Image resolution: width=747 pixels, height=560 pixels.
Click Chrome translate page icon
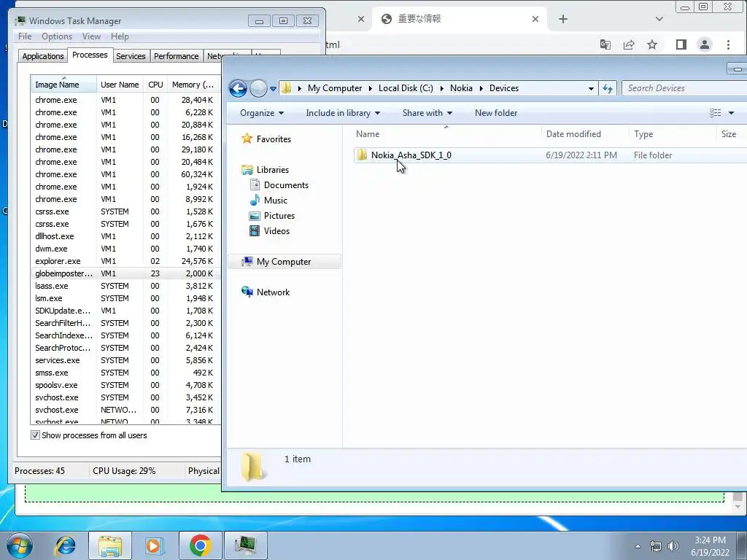[605, 44]
